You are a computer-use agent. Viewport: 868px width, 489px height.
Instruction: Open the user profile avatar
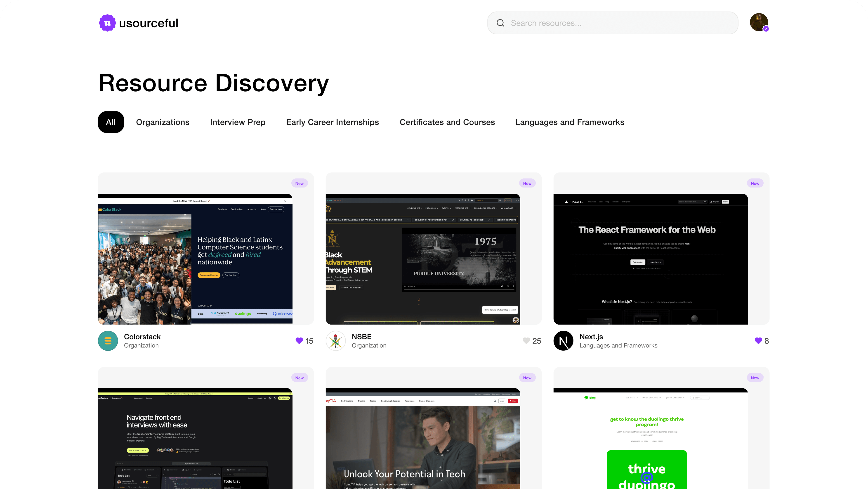759,22
